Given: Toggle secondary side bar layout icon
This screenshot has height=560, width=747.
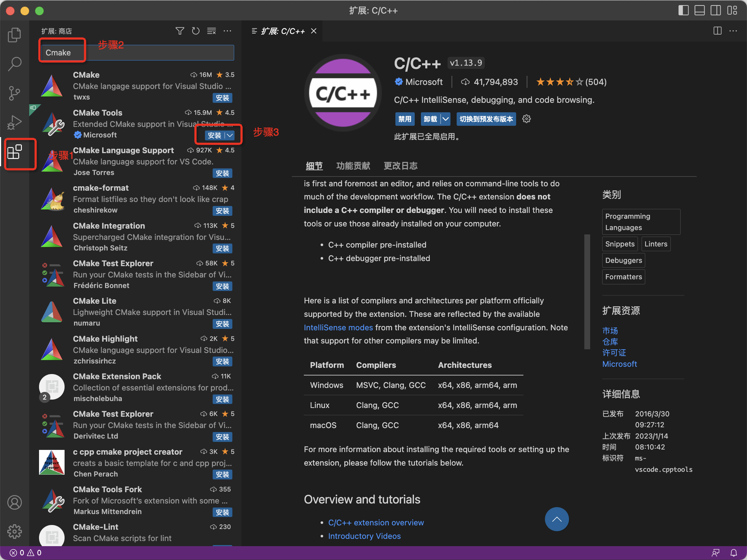Looking at the screenshot, I should point(716,10).
